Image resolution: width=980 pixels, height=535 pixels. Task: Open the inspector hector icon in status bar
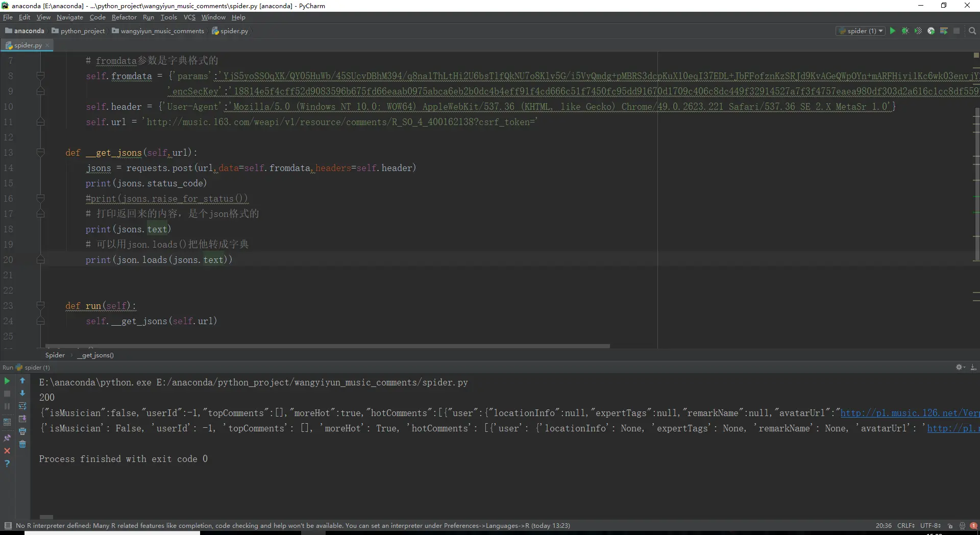point(962,525)
